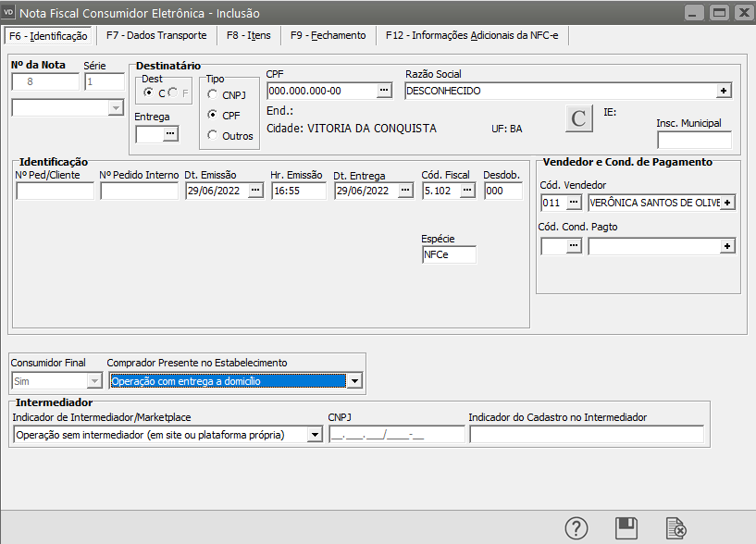Image resolution: width=756 pixels, height=544 pixels.
Task: Open the F9 - Fechamento tab
Action: [328, 36]
